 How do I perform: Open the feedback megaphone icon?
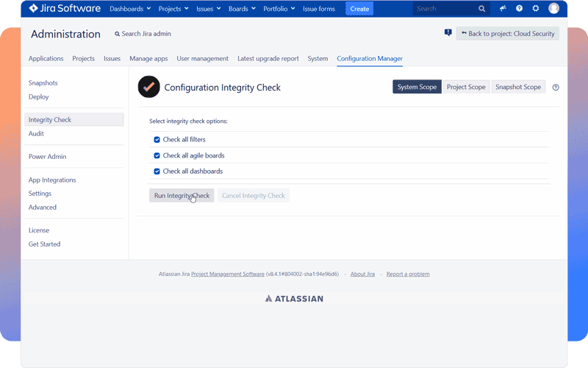click(503, 9)
